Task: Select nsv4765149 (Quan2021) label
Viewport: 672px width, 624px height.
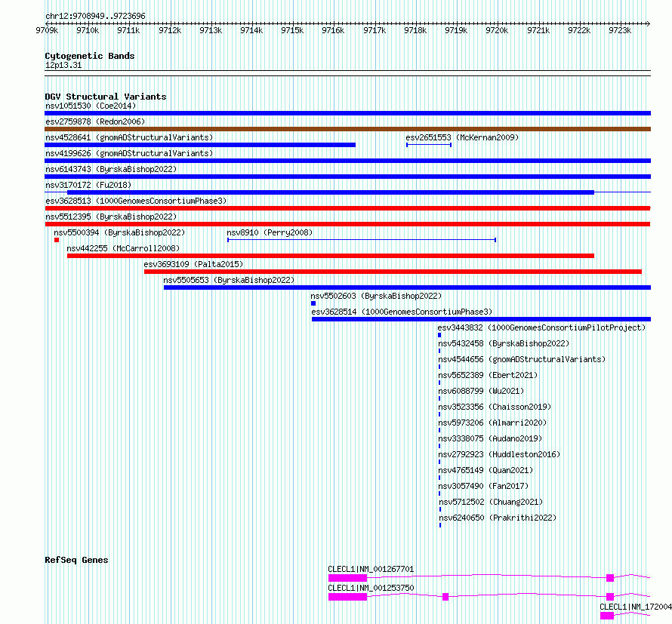Action: pos(486,470)
